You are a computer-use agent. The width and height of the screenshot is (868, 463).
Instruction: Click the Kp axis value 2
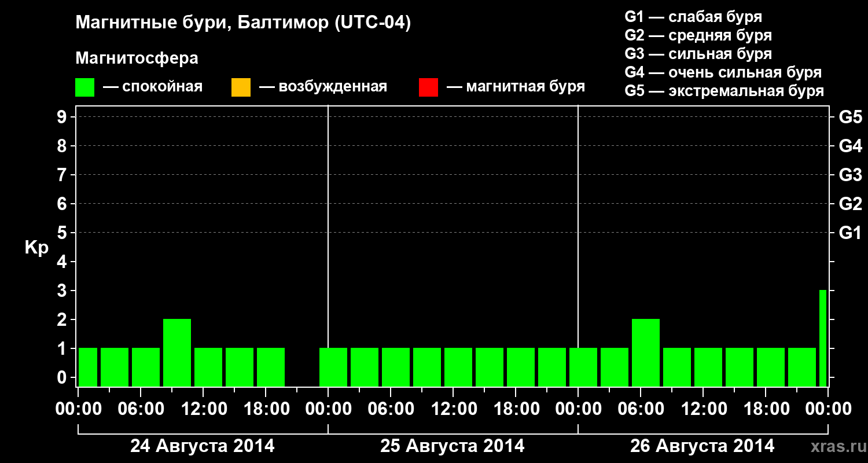tap(63, 319)
